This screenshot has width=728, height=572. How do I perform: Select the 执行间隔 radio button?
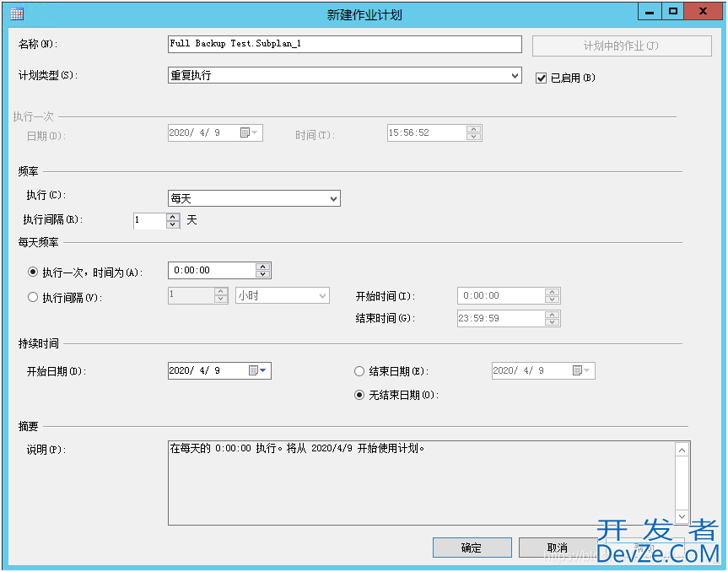click(34, 297)
